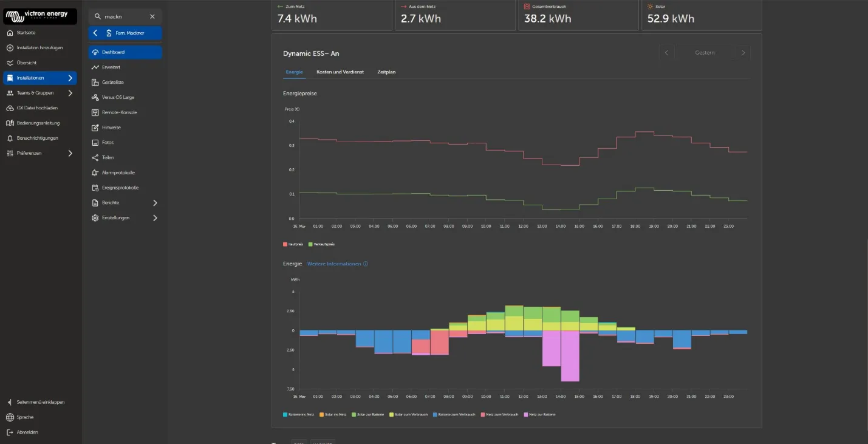The width and height of the screenshot is (868, 444).
Task: Clear the search field with the X icon
Action: (152, 16)
